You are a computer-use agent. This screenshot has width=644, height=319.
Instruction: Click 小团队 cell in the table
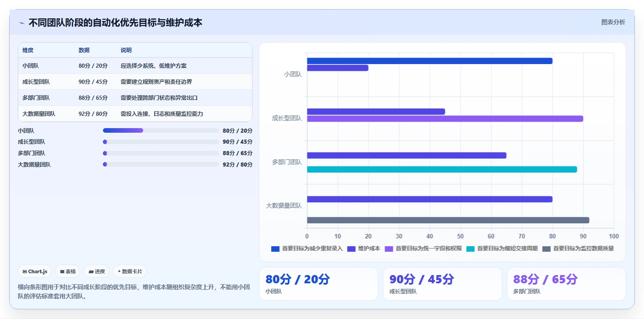click(31, 66)
